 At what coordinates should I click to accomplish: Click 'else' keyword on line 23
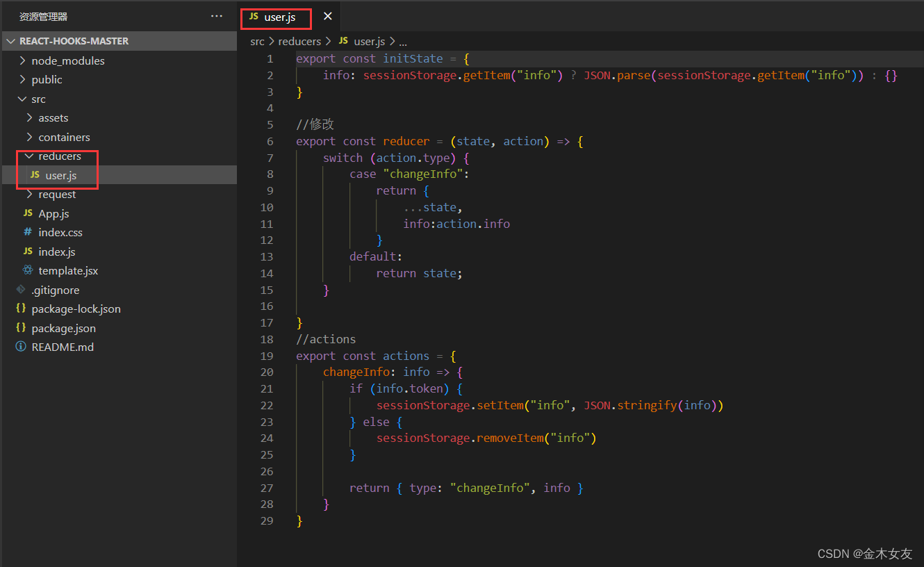pos(377,422)
